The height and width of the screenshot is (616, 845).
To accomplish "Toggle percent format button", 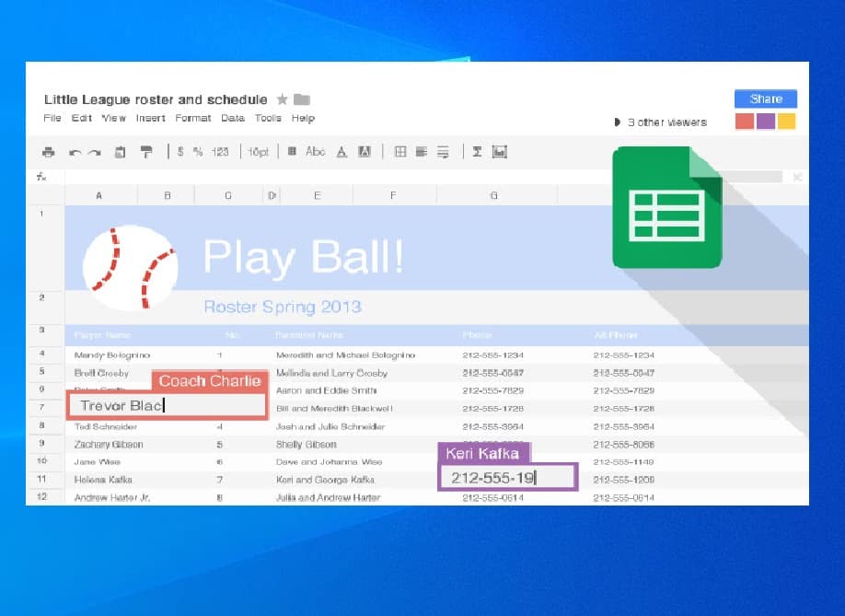I will tap(197, 152).
